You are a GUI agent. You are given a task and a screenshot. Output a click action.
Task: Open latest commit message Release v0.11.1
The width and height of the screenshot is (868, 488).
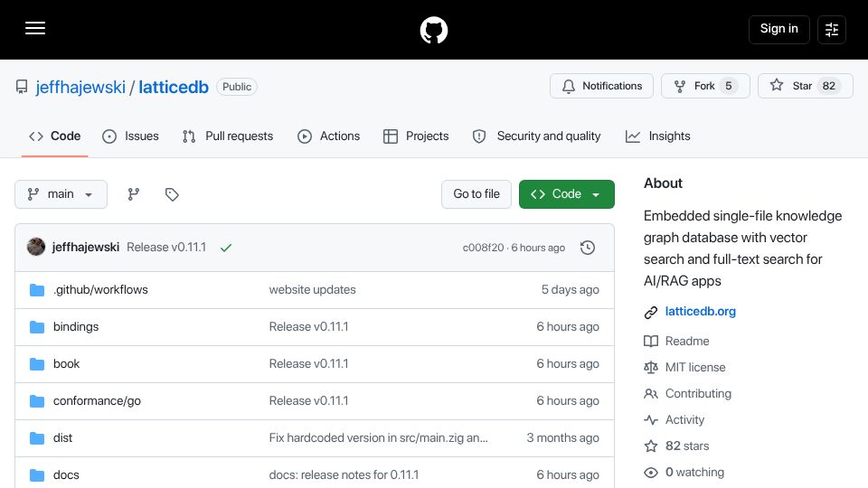[x=166, y=248]
